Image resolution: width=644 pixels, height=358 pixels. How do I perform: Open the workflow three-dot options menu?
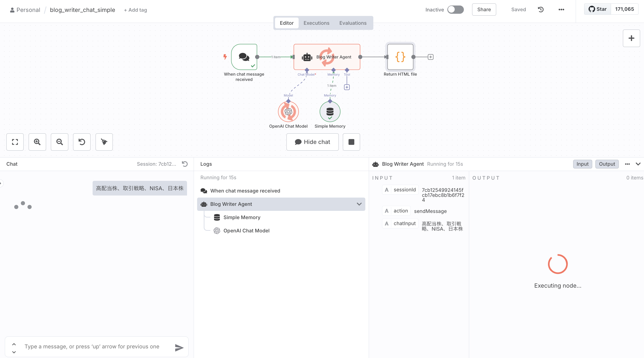(561, 9)
